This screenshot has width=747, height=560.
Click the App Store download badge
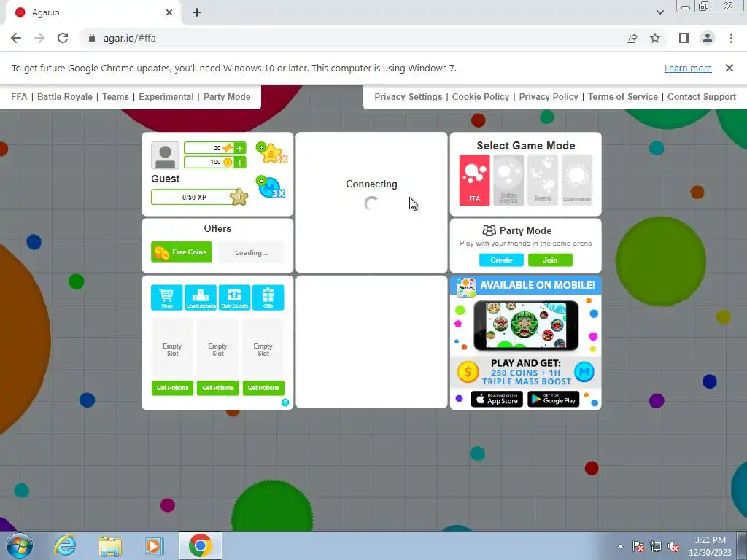coord(497,399)
